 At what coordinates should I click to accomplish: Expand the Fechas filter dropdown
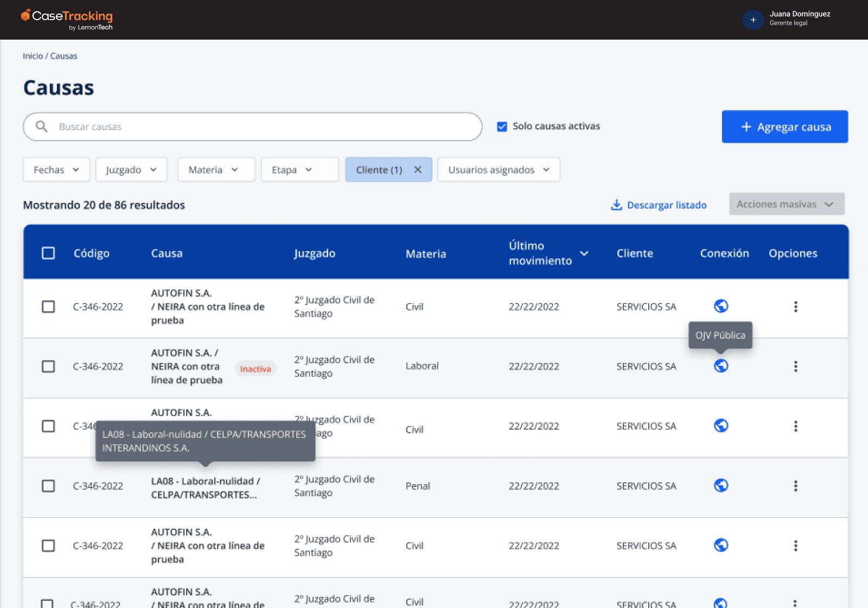coord(56,170)
